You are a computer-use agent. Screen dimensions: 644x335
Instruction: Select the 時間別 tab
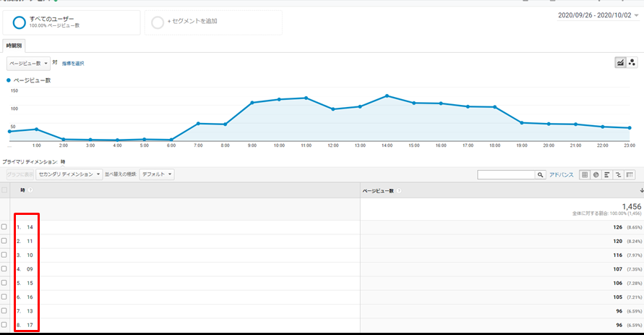tap(14, 44)
